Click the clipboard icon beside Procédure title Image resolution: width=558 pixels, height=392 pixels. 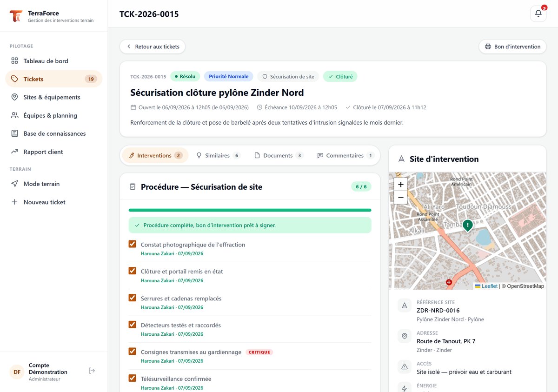click(133, 187)
